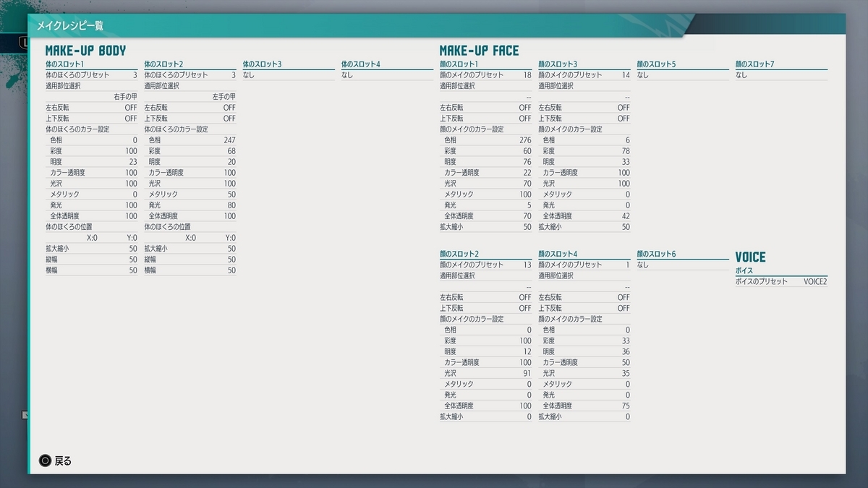The height and width of the screenshot is (488, 868).
Task: Click 発光 value 80 in 体のスロット2
Action: point(231,205)
